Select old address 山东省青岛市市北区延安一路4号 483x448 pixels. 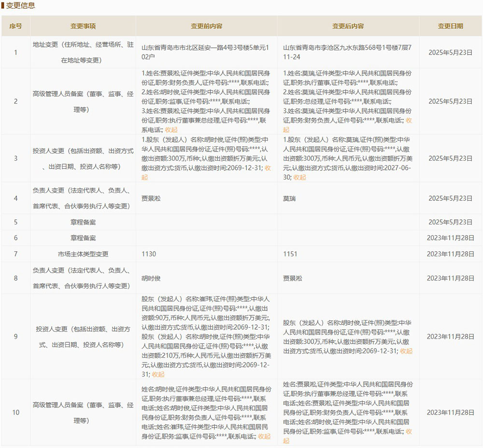205,52
